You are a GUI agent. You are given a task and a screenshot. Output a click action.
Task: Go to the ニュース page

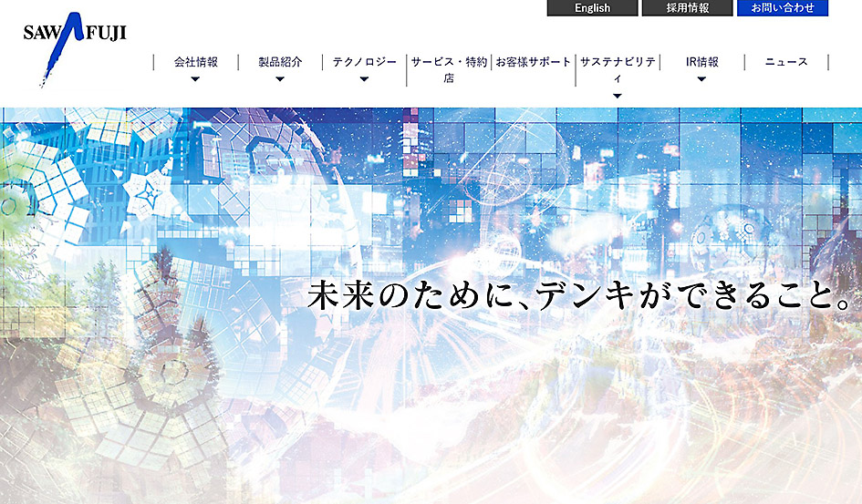coord(785,62)
